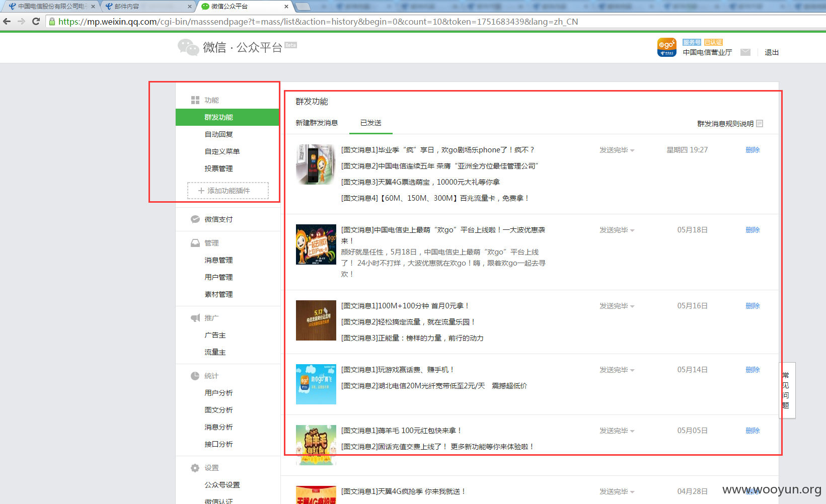Expand 发送完毕 dropdown for 05月18日 message

[x=617, y=230]
